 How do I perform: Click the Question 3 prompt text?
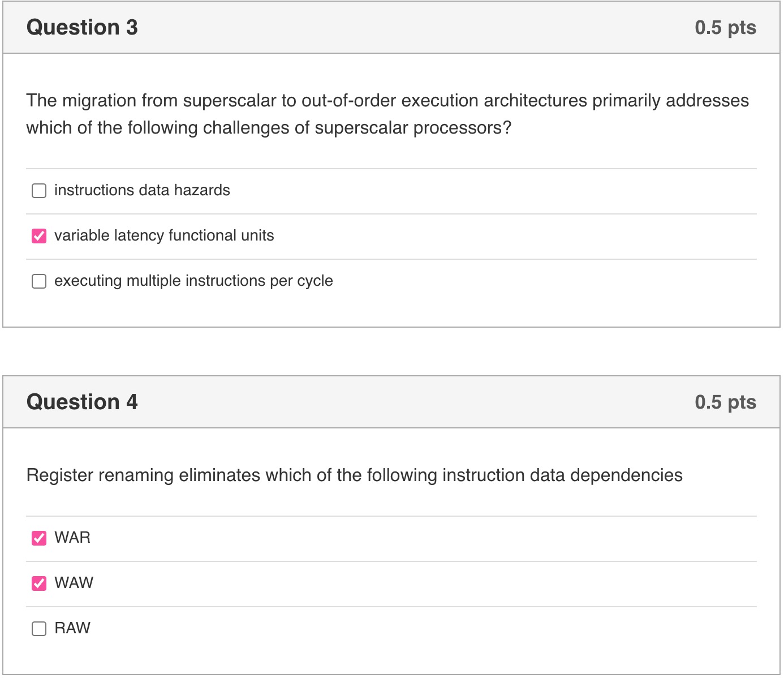(387, 113)
